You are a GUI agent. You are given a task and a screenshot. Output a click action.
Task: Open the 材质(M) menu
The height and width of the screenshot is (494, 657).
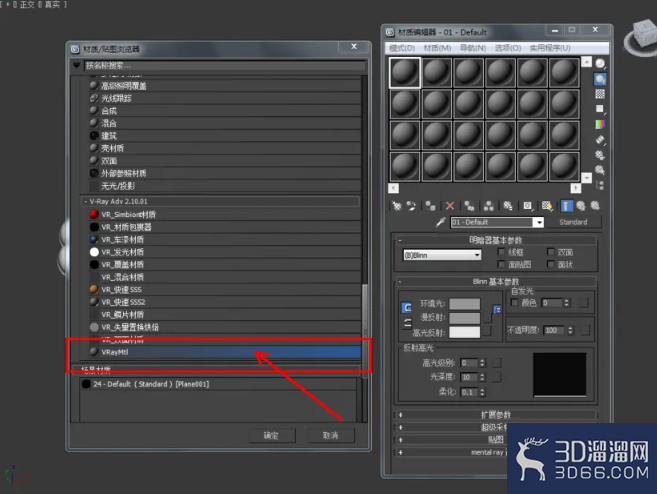(x=437, y=48)
